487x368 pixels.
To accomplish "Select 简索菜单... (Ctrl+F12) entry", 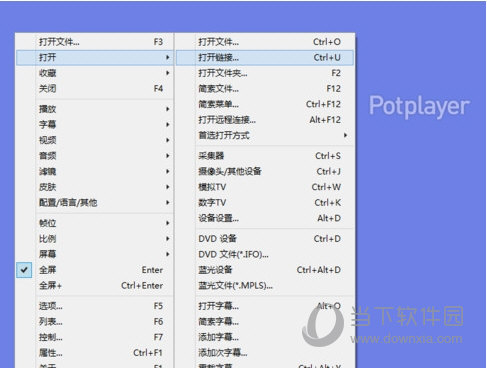I will [265, 104].
